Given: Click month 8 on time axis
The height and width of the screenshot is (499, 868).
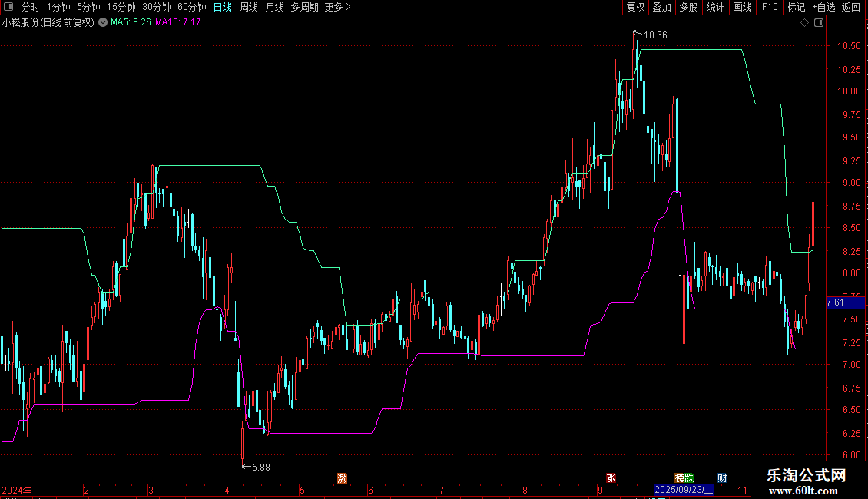Looking at the screenshot, I should tap(525, 491).
